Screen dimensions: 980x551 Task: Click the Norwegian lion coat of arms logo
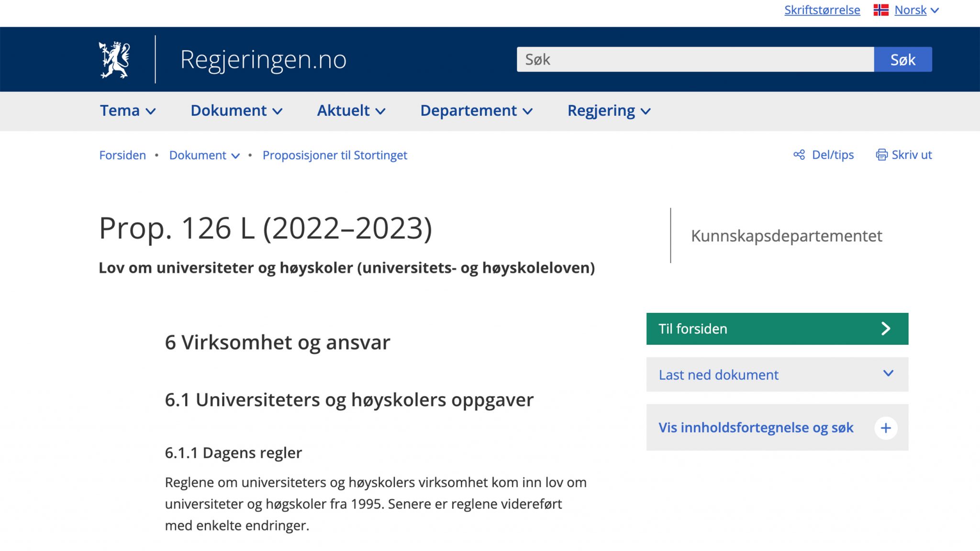[x=114, y=60]
